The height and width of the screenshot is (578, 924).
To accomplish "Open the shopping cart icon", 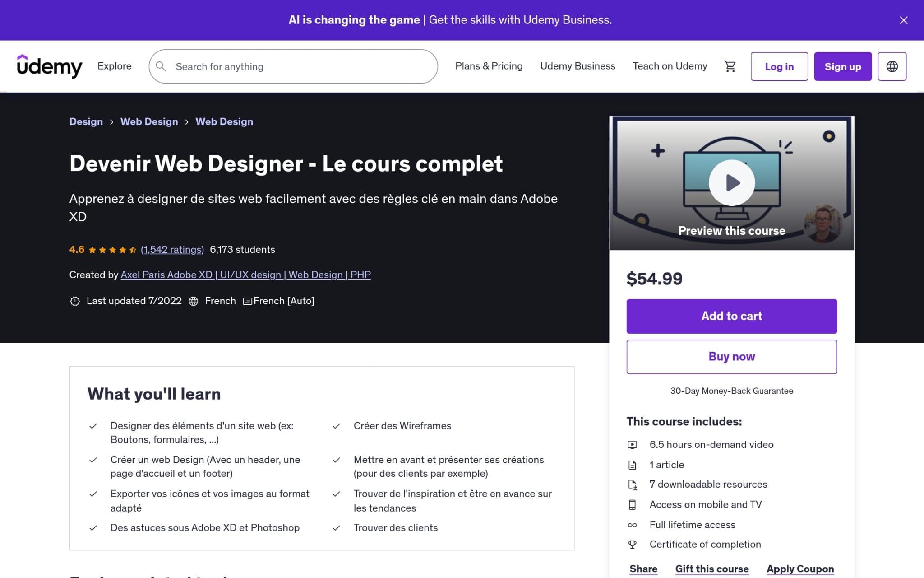I will tap(730, 66).
